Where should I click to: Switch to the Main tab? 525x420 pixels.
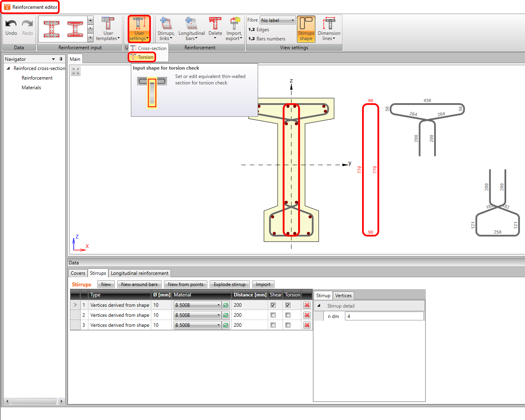click(75, 59)
